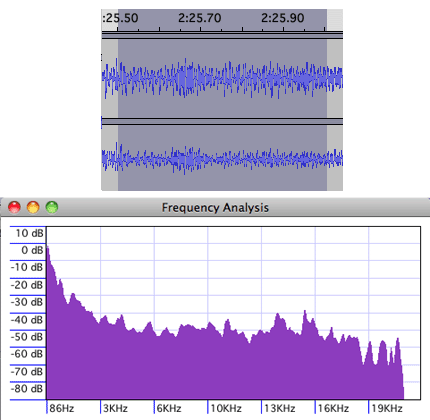
Task: Click the red close button of Frequency Analysis
Action: [14, 207]
